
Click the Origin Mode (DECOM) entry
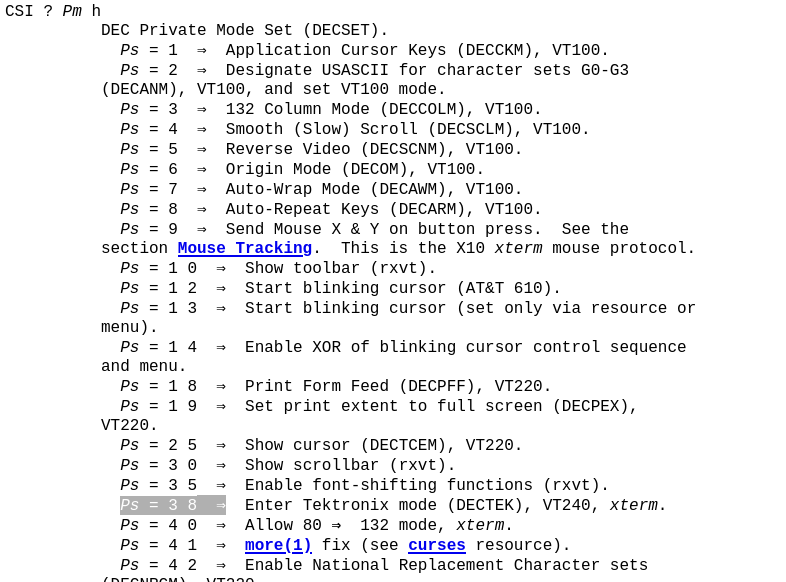(354, 170)
